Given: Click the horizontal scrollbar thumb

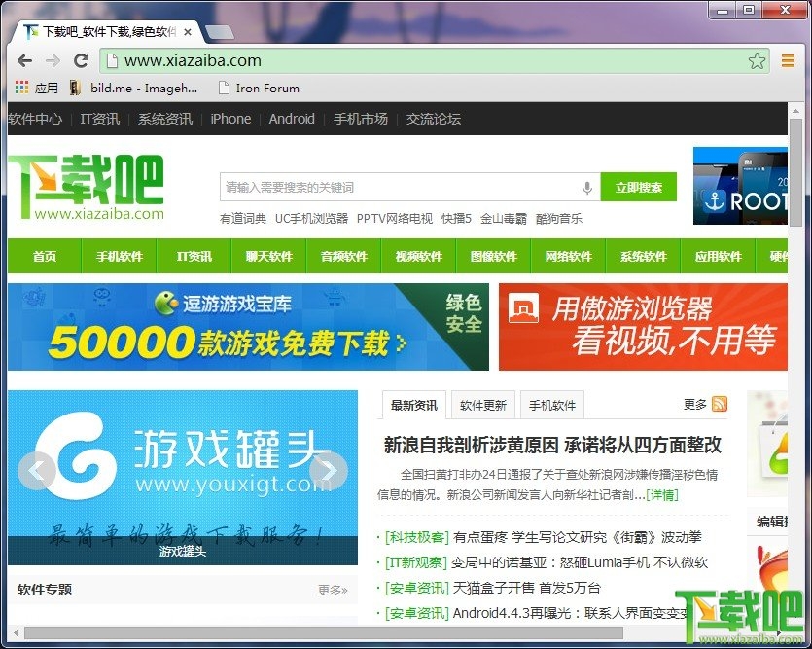Looking at the screenshot, I should pos(324,632).
